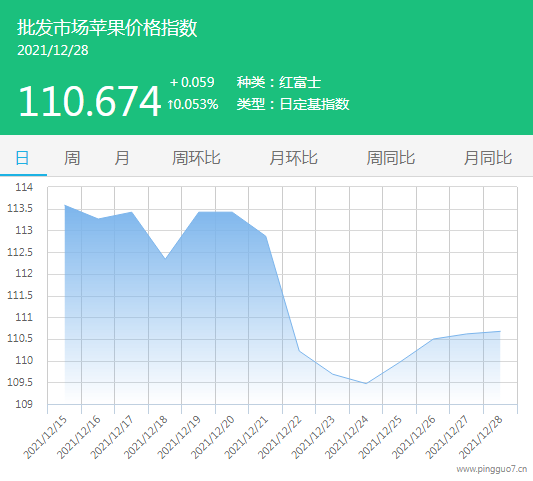Open the 月 monthly tab
Viewport: 533px width, 481px height.
tap(122, 158)
